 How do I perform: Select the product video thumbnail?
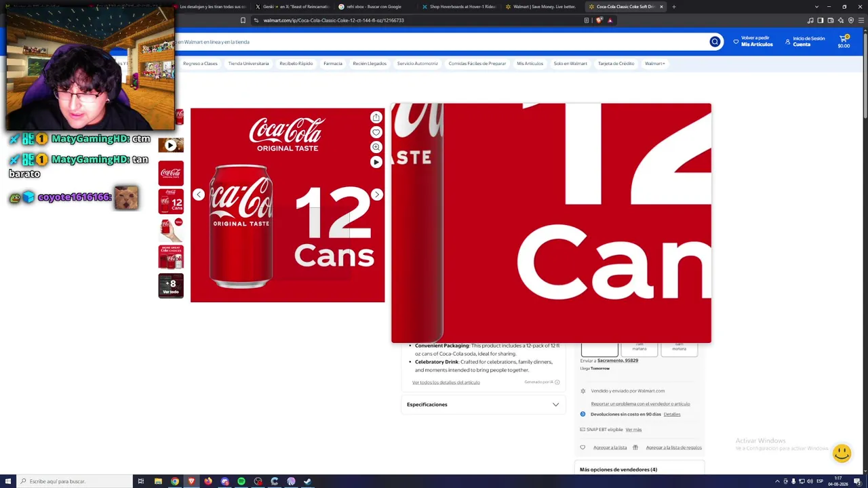[x=171, y=144]
